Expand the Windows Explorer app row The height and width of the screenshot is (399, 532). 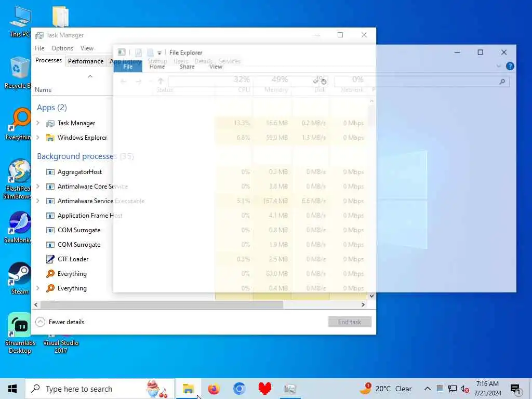tap(38, 137)
